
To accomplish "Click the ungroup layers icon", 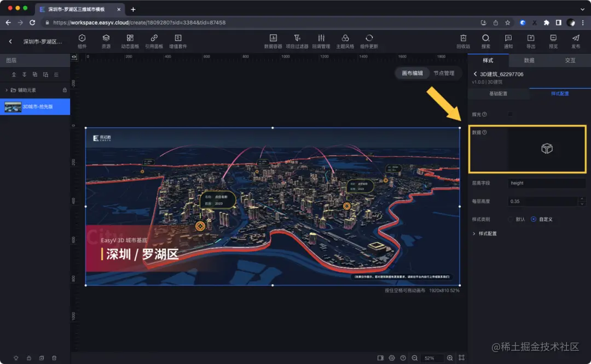I will [x=45, y=74].
